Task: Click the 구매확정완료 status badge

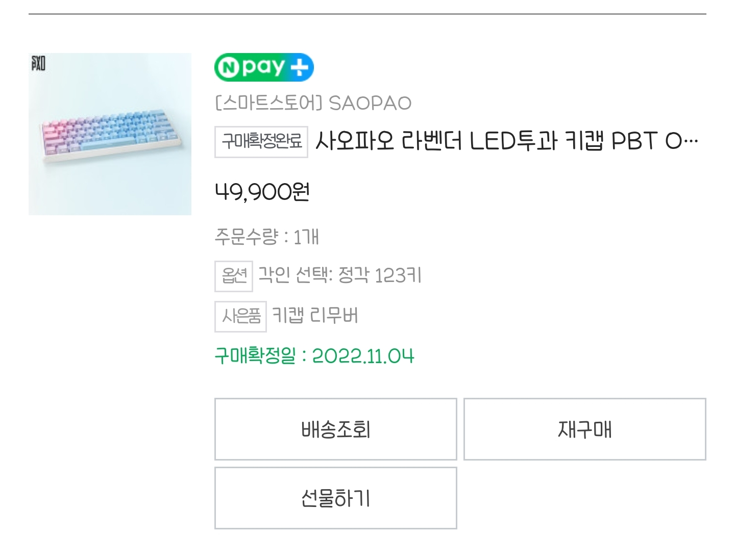Action: click(261, 141)
